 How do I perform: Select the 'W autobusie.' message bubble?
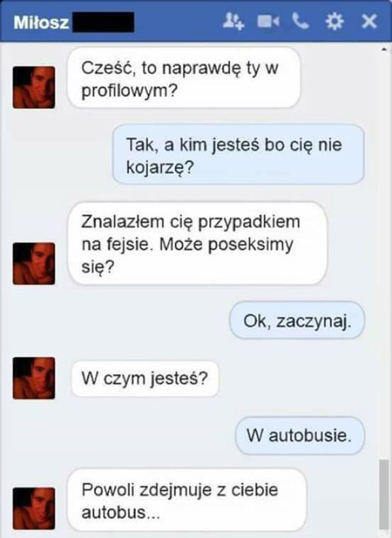point(300,435)
